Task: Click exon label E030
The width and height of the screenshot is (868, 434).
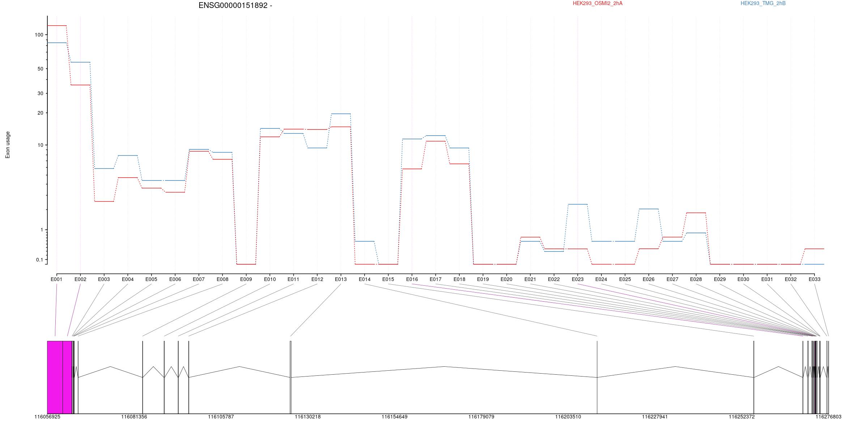Action: [743, 279]
